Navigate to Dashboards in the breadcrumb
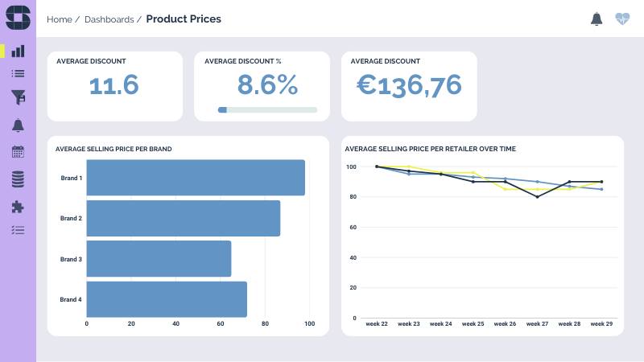 pos(109,19)
